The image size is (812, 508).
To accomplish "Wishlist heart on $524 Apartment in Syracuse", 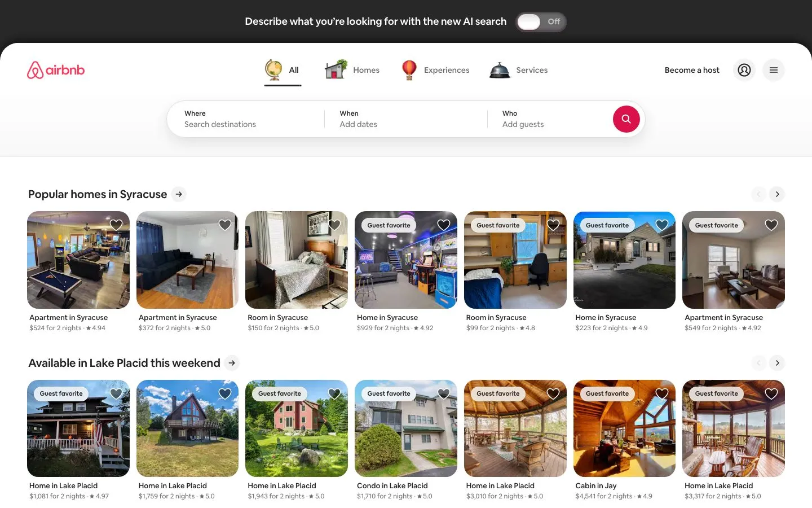I will coord(116,225).
